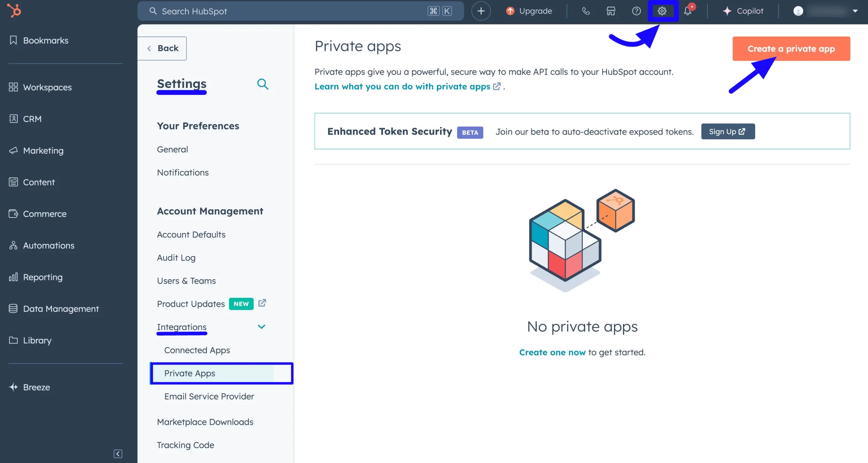Click the Integrations section label
Screen dimensions: 868x463
pyautogui.click(x=182, y=327)
